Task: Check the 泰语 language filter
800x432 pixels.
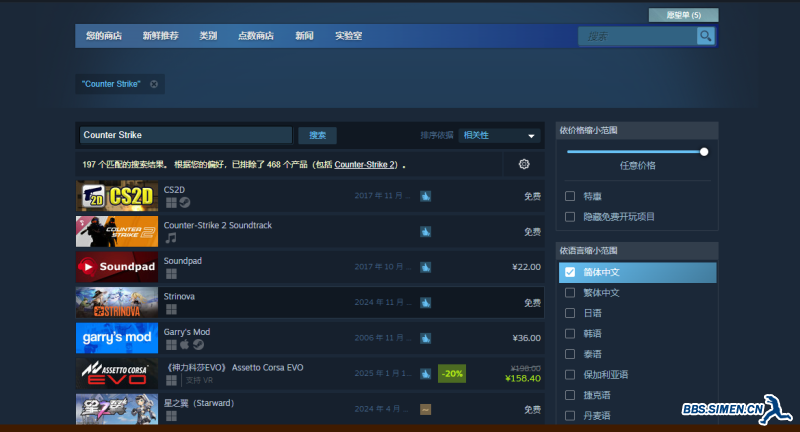Action: pyautogui.click(x=570, y=354)
